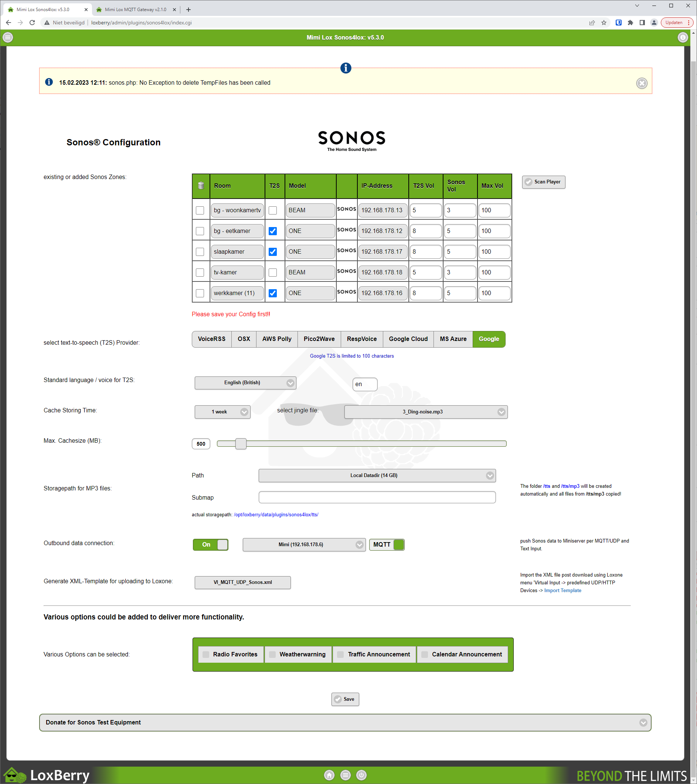The height and width of the screenshot is (784, 697).
Task: Click the blue info badge above the notification
Action: click(346, 68)
